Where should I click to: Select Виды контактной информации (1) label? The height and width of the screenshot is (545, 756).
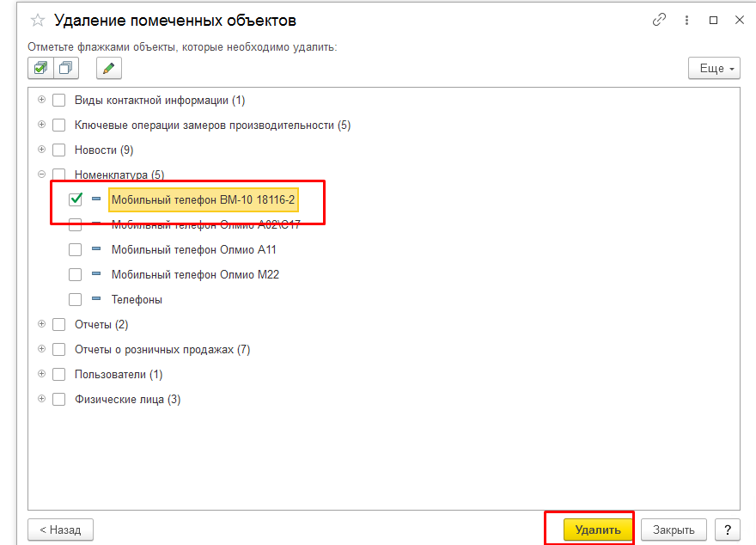[160, 101]
